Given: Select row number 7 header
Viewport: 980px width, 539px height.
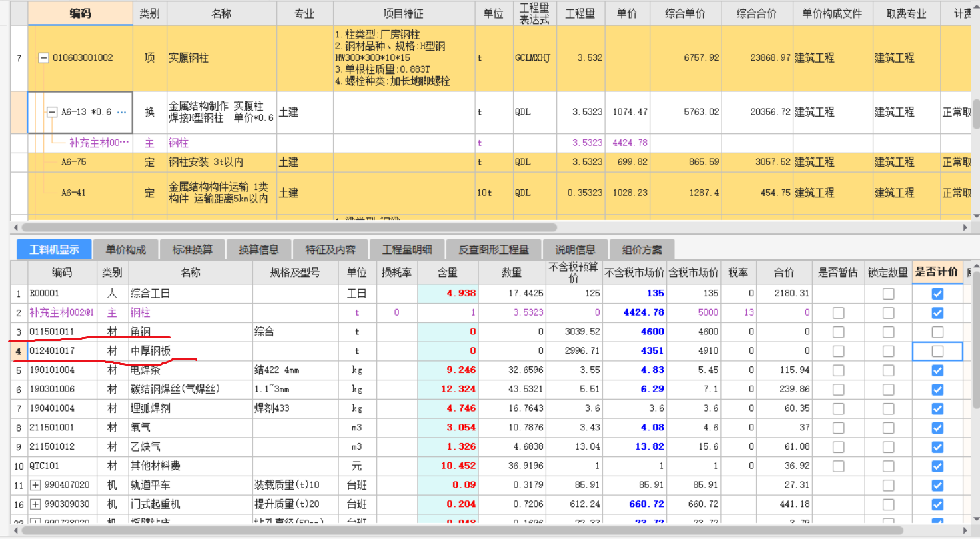Looking at the screenshot, I should click(19, 58).
